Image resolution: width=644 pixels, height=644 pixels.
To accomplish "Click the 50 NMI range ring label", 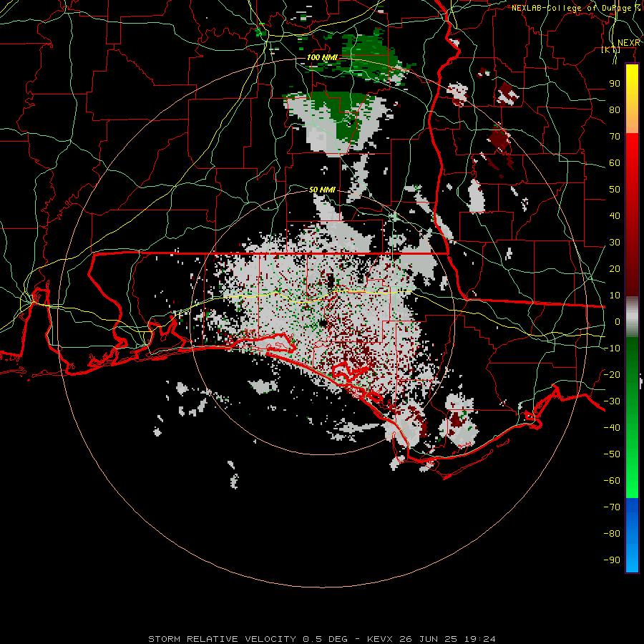I will click(x=322, y=190).
